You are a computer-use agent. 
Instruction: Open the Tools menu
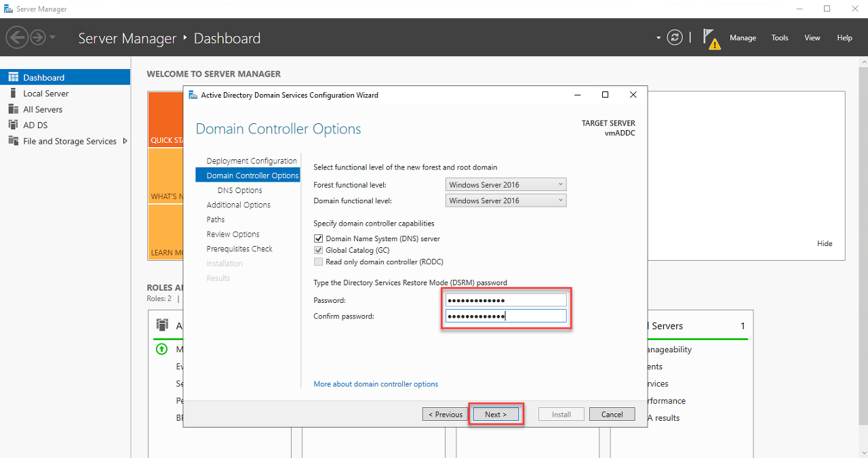coord(780,38)
